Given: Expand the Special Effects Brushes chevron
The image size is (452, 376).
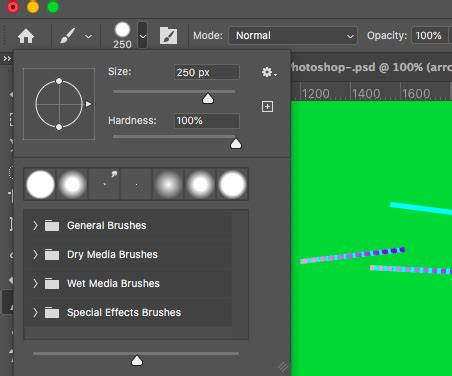Looking at the screenshot, I should pos(35,312).
